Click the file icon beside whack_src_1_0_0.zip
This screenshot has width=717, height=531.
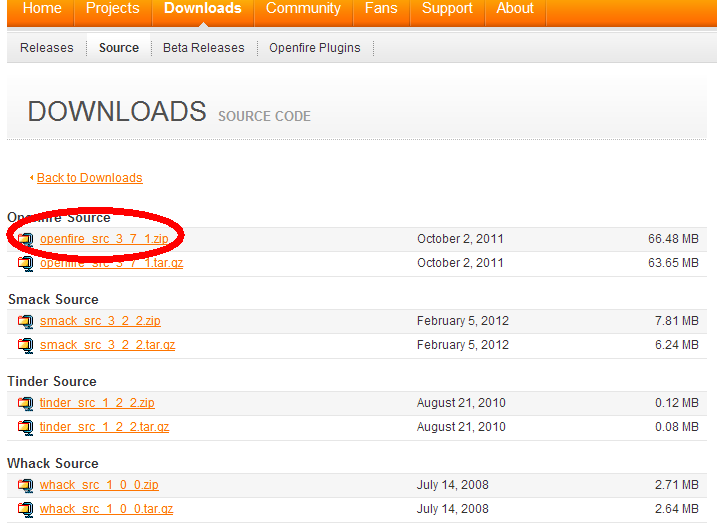click(x=26, y=485)
